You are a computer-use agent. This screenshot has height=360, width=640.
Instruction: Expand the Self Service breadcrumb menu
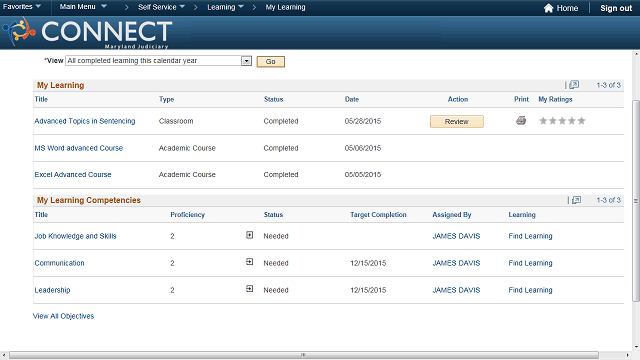tap(161, 7)
